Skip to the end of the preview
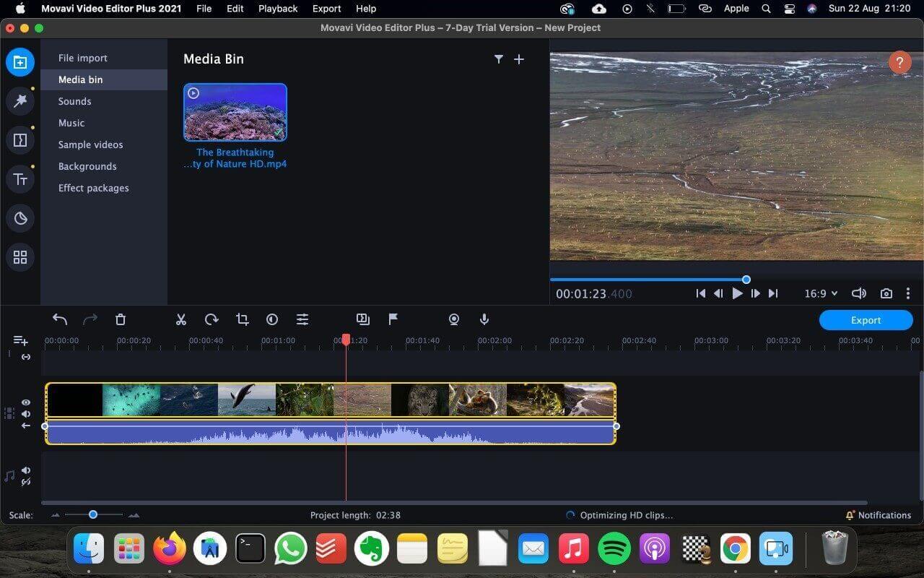 click(773, 293)
